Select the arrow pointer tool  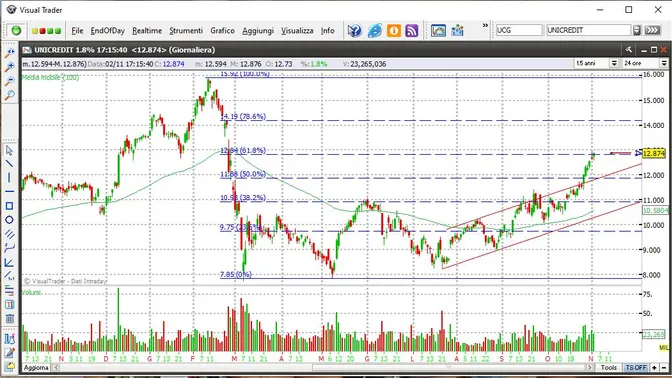click(9, 150)
